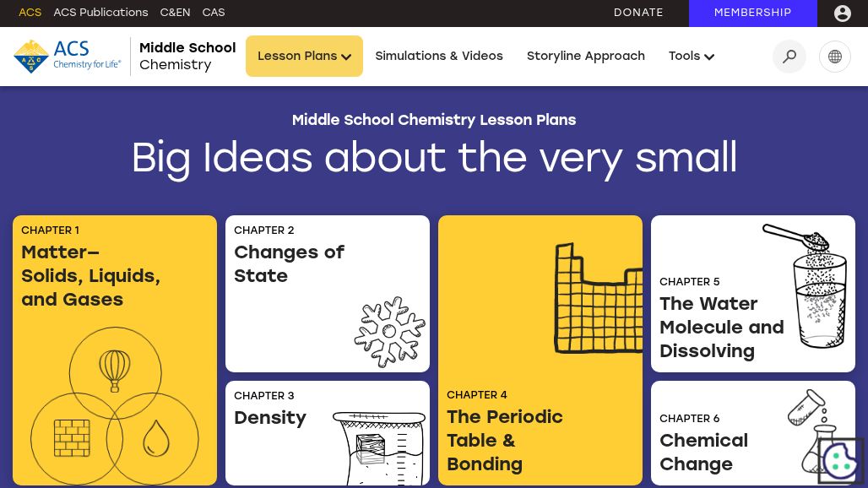Open the user account profile icon
The image size is (868, 488).
843,13
